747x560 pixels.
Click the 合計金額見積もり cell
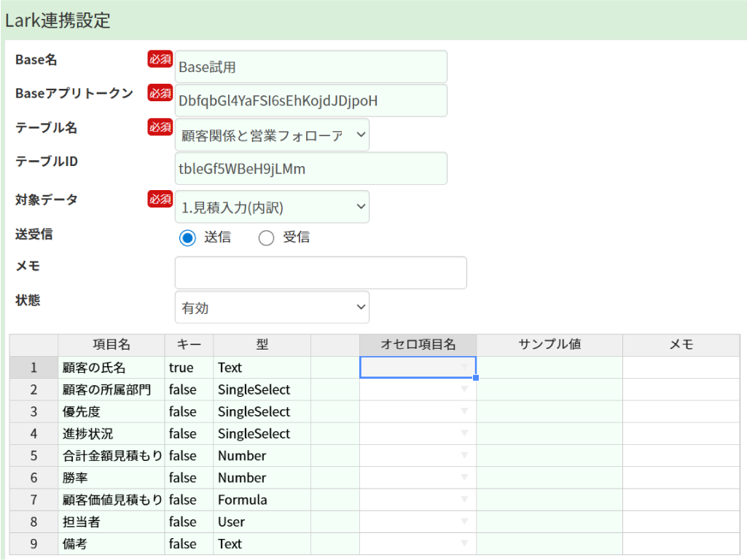point(112,456)
